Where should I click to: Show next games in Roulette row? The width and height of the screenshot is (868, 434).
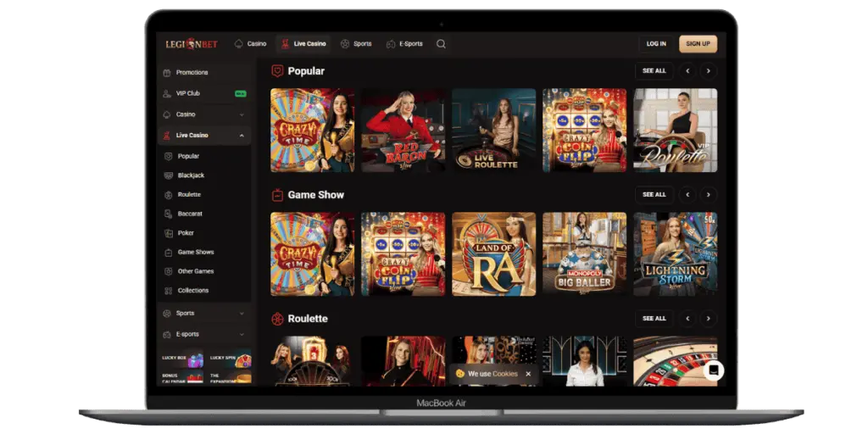coord(708,319)
